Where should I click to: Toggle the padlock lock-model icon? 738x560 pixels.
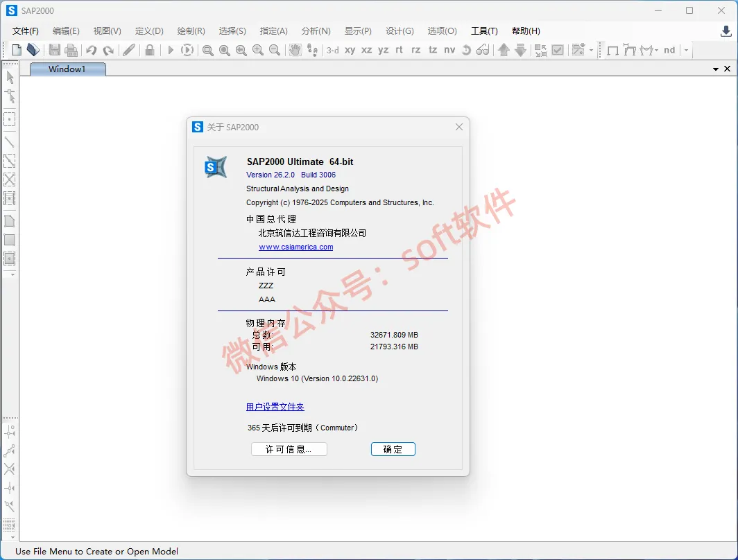coord(150,50)
